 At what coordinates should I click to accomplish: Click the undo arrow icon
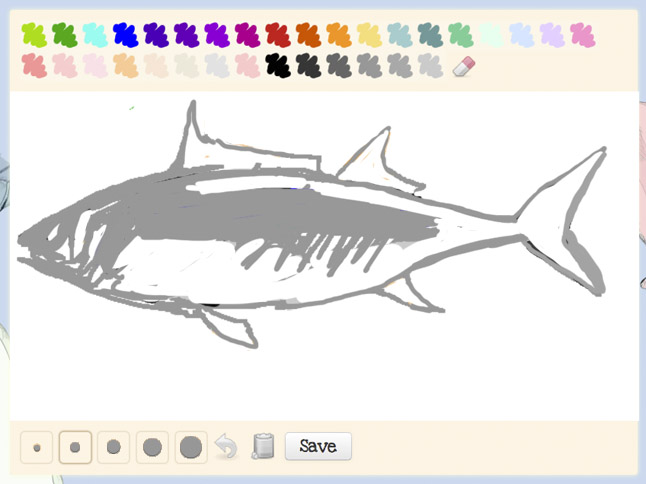[226, 446]
